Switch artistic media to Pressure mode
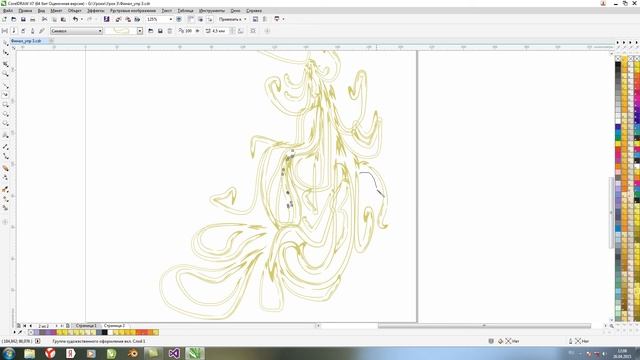This screenshot has height=360, width=640. pyautogui.click(x=42, y=31)
